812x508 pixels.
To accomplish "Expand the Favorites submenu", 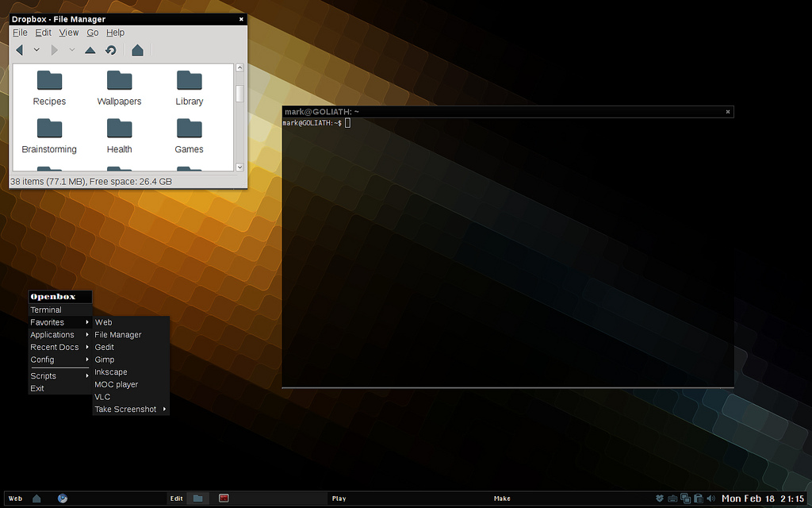I will click(x=60, y=322).
